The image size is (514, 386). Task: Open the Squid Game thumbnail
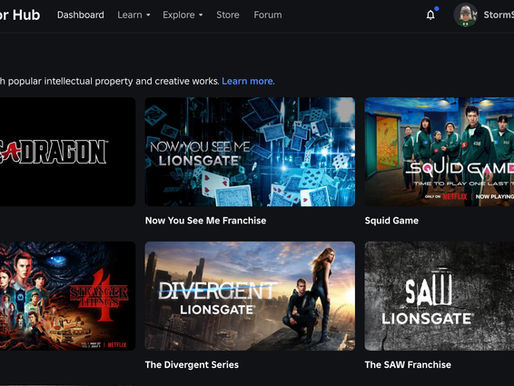pos(439,152)
